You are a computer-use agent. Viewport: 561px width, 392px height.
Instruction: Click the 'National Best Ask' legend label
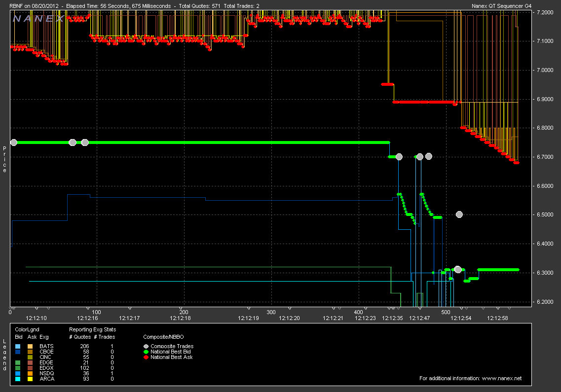click(171, 357)
